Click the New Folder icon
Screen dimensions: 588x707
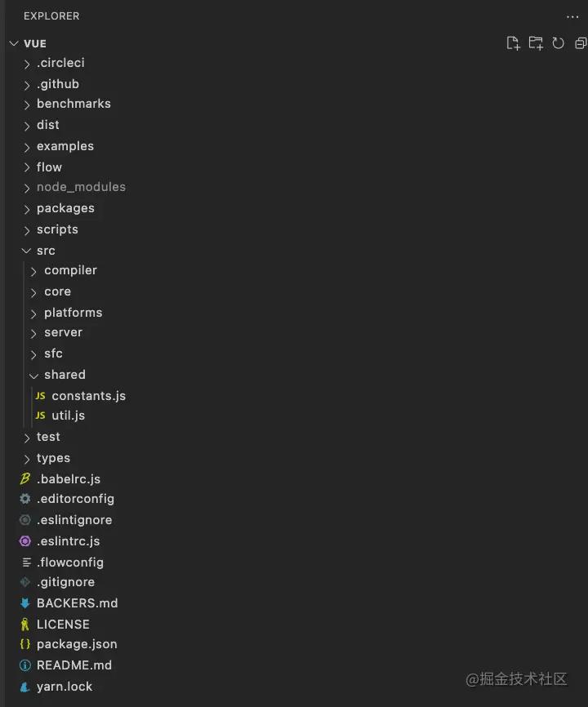536,43
